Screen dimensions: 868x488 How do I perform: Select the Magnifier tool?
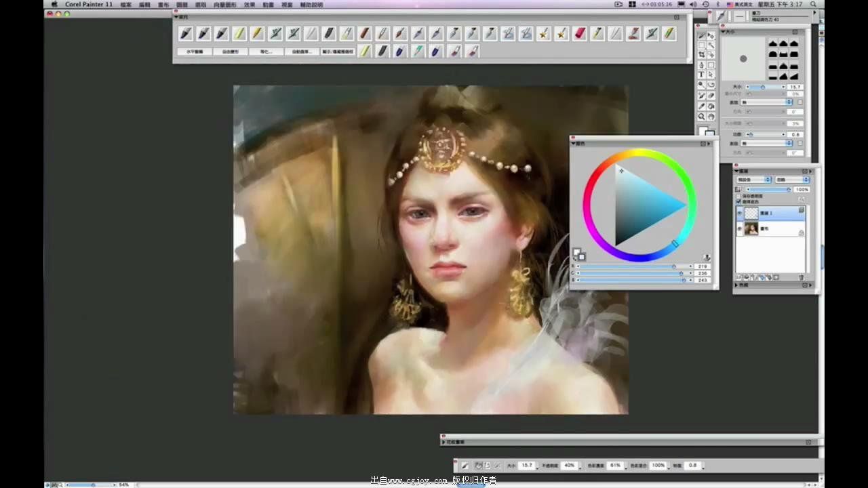point(701,117)
